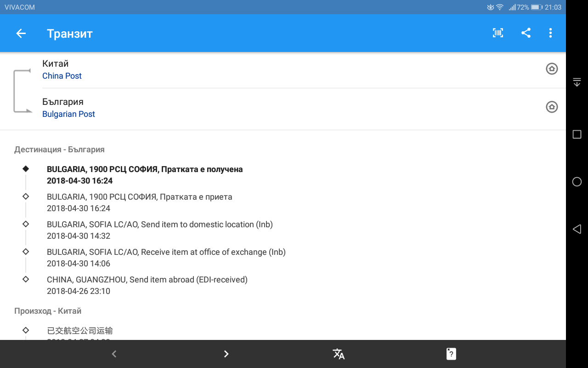
Task: Select 'Receive item at office of exchange' event
Action: pyautogui.click(x=166, y=258)
